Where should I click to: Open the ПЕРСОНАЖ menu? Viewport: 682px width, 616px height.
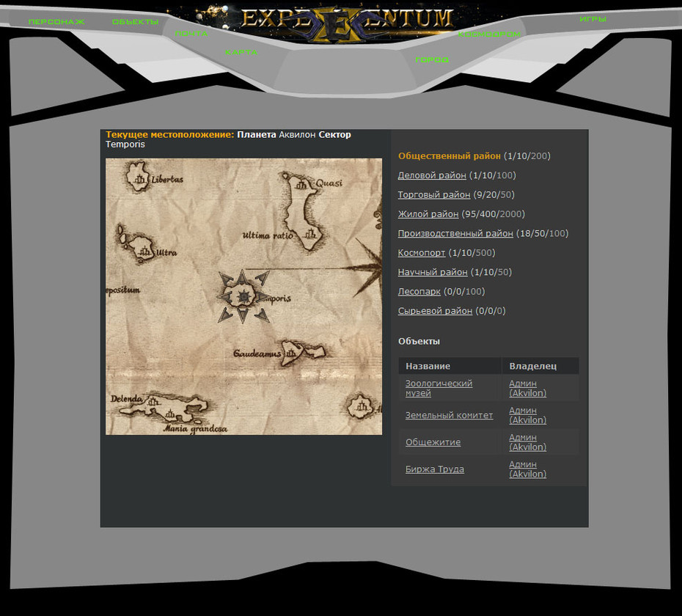click(56, 22)
